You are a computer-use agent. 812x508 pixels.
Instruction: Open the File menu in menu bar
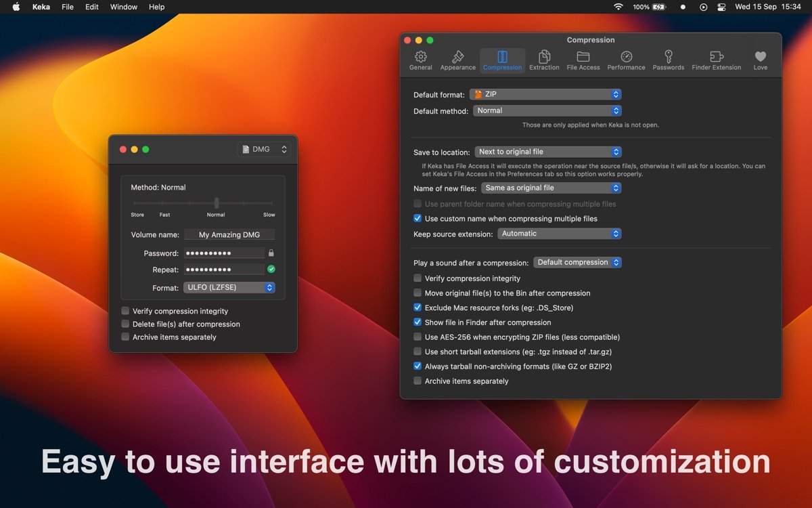click(x=68, y=7)
